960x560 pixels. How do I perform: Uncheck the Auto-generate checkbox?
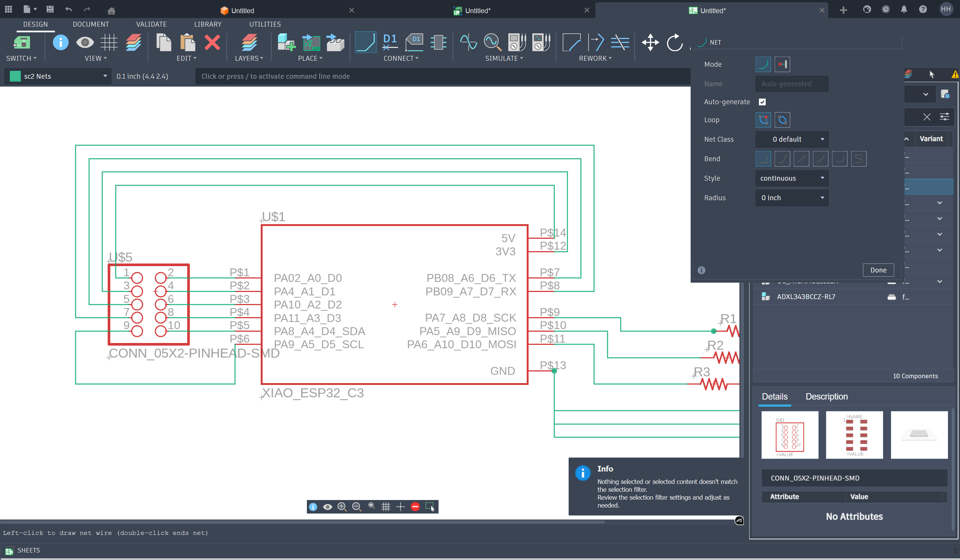point(762,102)
